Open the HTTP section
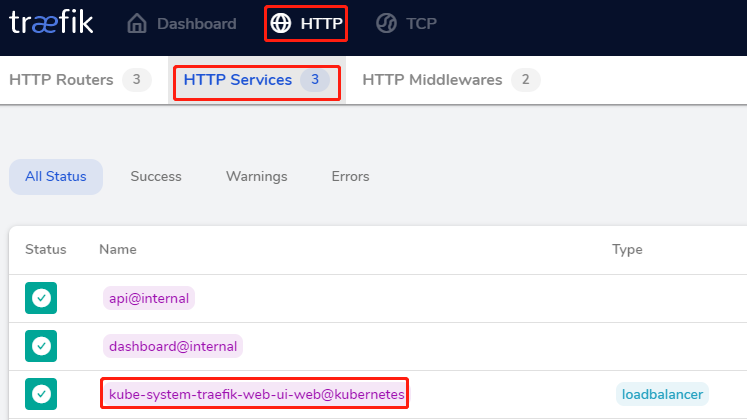747x420 pixels. pyautogui.click(x=306, y=23)
